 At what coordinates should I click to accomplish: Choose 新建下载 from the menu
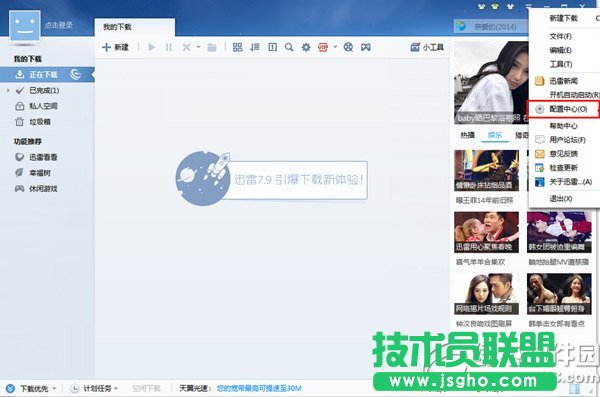564,18
